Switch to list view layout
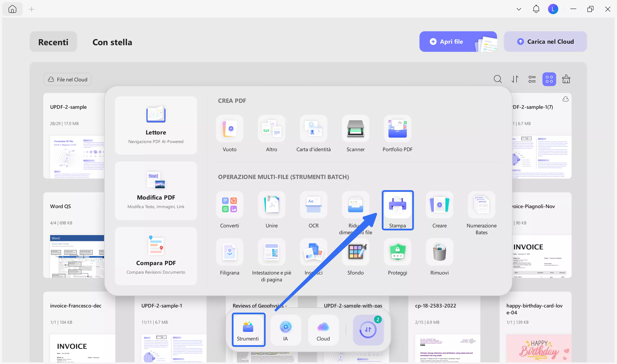This screenshot has height=364, width=617. click(532, 79)
